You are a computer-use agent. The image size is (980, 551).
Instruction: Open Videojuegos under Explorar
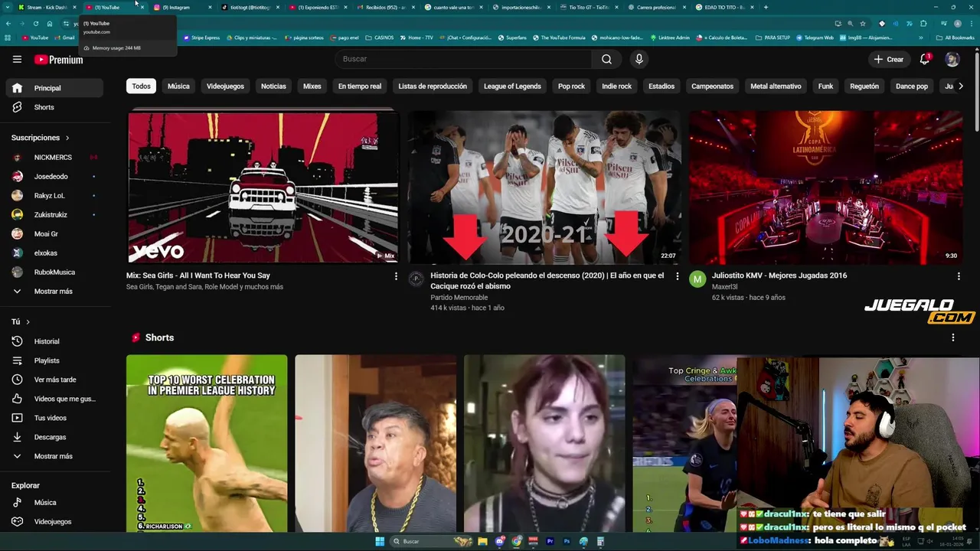52,522
